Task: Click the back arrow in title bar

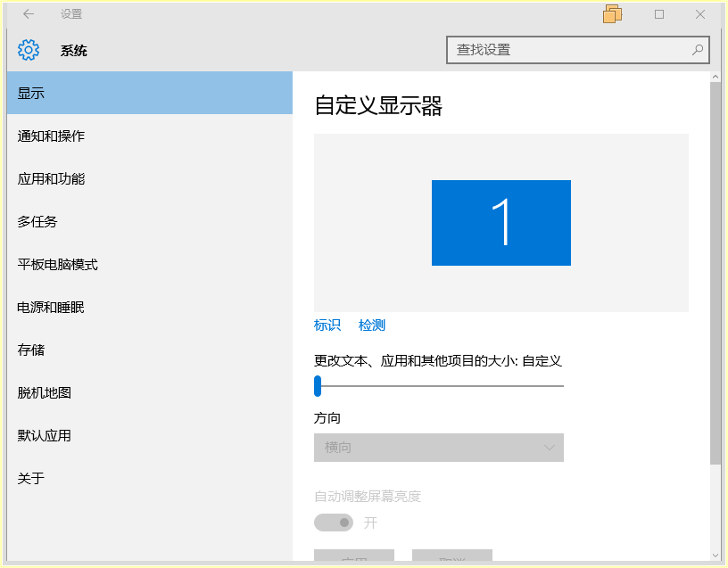Action: 29,14
